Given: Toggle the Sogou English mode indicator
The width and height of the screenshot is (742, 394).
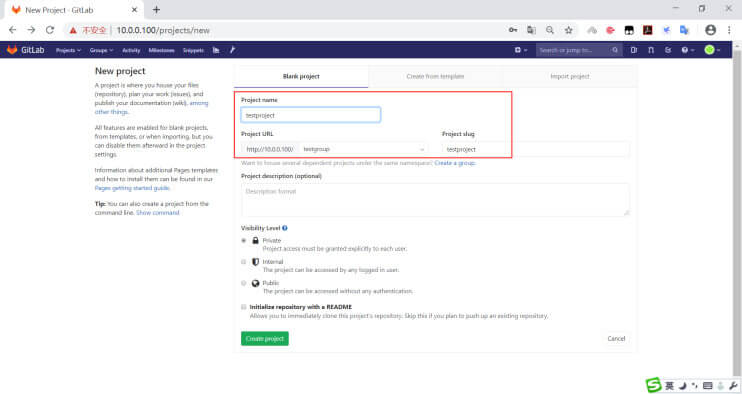Looking at the screenshot, I should [x=669, y=385].
